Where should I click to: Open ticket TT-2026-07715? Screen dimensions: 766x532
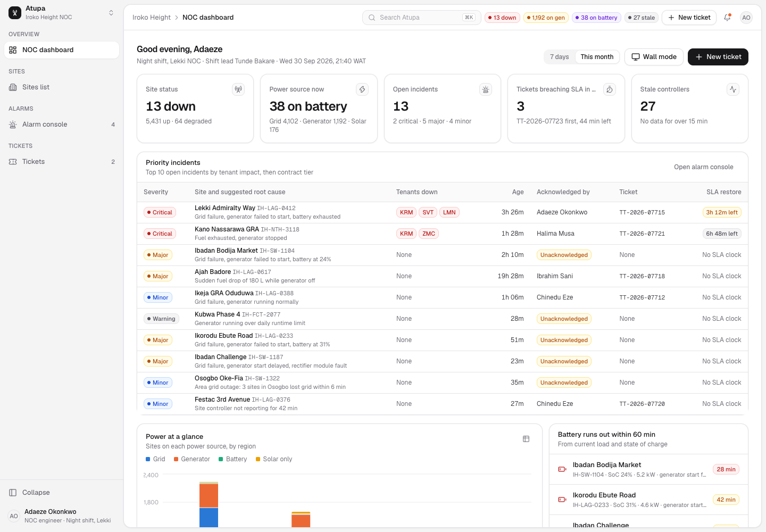point(642,212)
